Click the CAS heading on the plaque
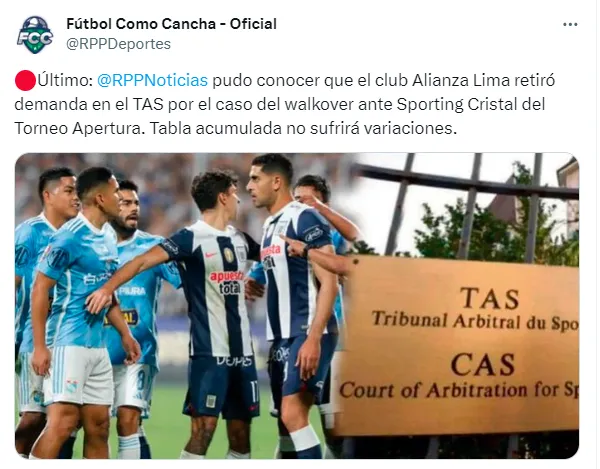The height and width of the screenshot is (469, 600). (x=483, y=364)
